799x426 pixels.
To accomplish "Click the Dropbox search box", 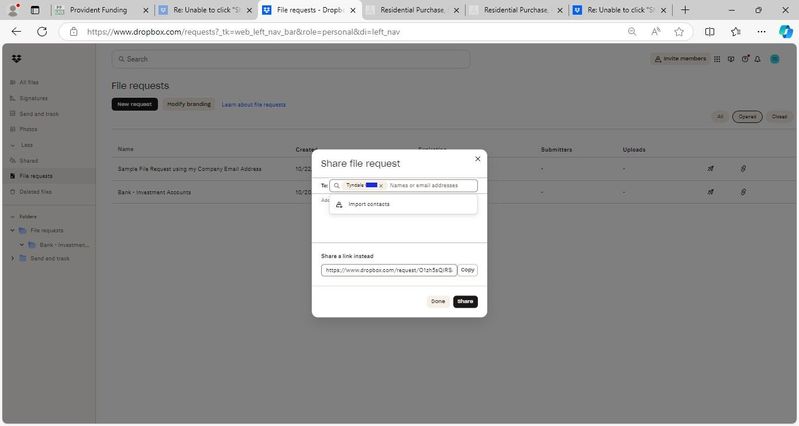I will (290, 59).
